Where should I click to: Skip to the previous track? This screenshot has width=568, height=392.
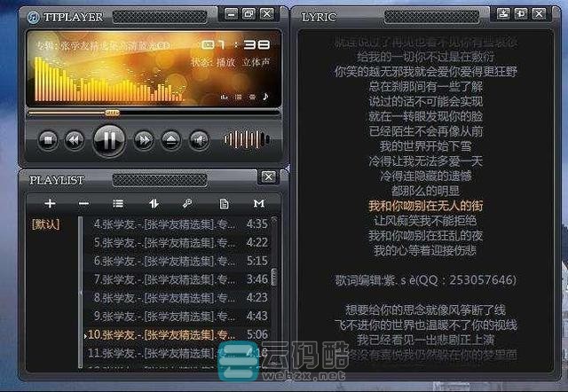(75, 139)
